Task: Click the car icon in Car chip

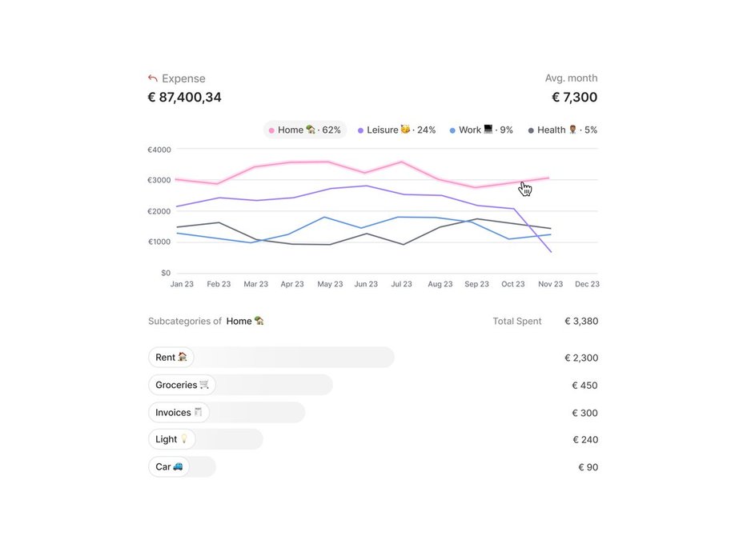Action: [x=178, y=466]
